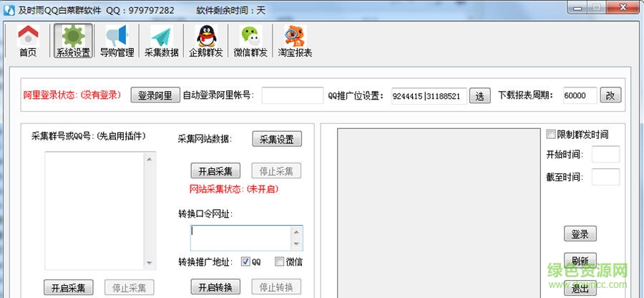Open 企鹅群发 penguin icon
This screenshot has height=298, width=644.
point(206,41)
